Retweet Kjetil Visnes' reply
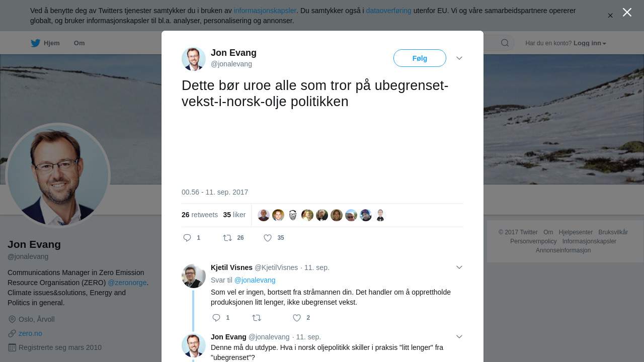644x362 pixels. pyautogui.click(x=257, y=318)
